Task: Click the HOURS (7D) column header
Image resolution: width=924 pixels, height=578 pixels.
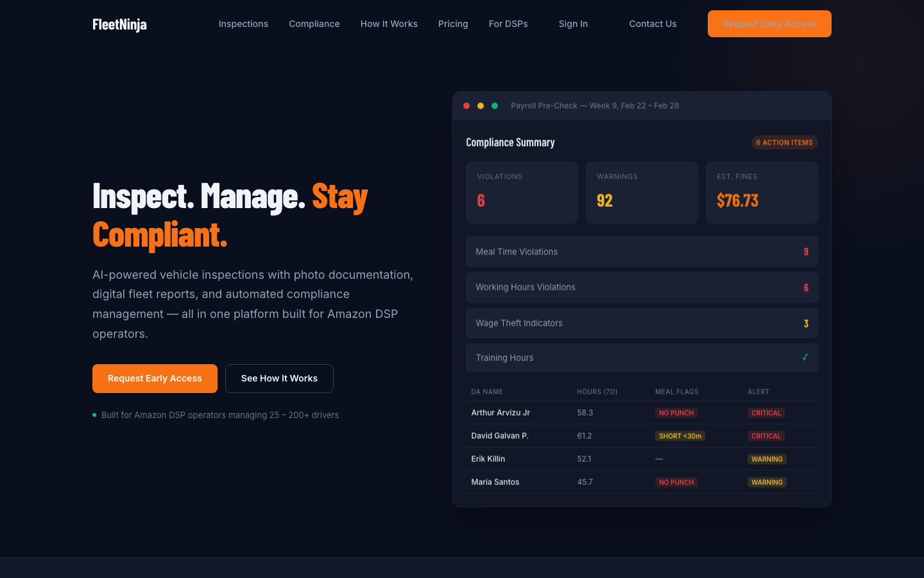Action: (x=597, y=392)
